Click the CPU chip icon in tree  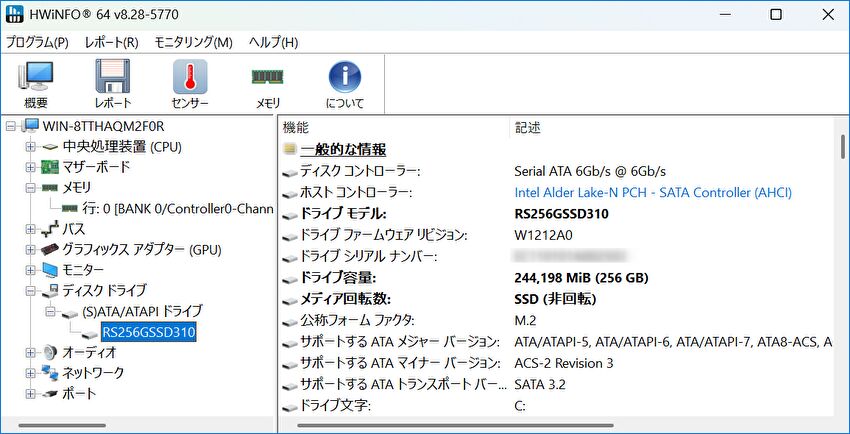[x=50, y=147]
